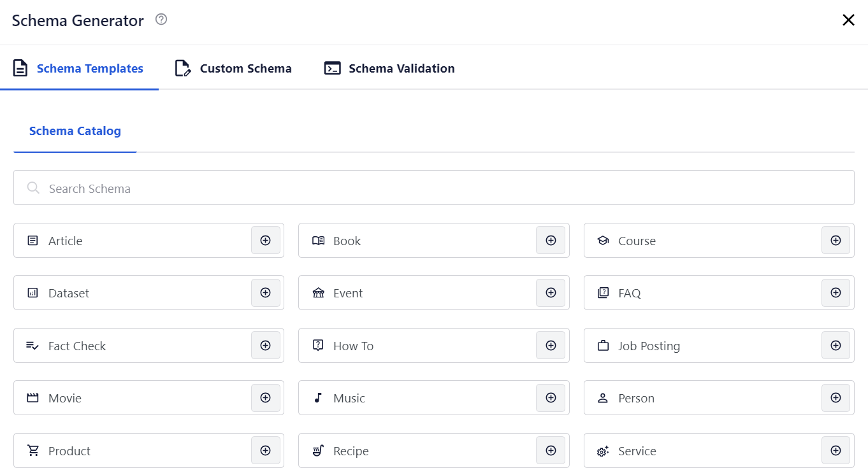Click the graduation cap Course icon
Image resolution: width=868 pixels, height=475 pixels.
(603, 240)
